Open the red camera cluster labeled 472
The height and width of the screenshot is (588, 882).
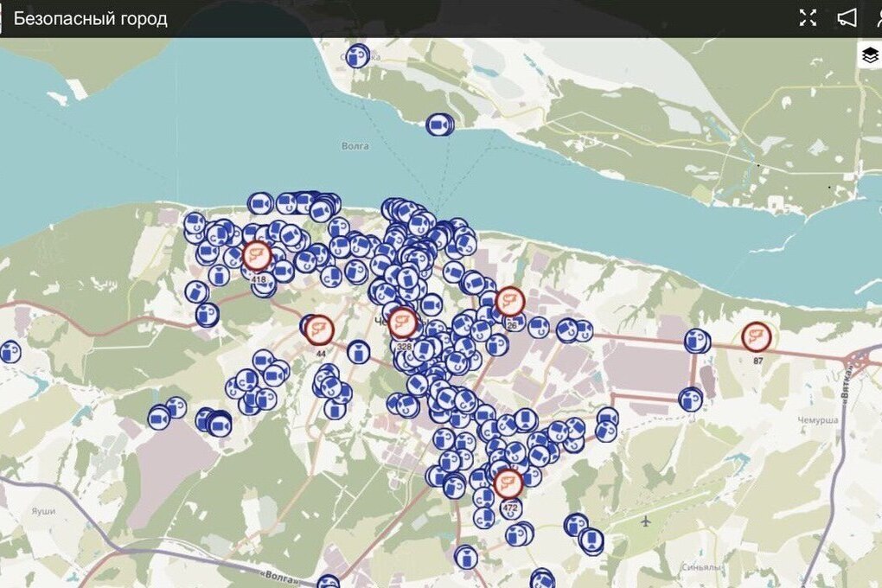[x=508, y=483]
